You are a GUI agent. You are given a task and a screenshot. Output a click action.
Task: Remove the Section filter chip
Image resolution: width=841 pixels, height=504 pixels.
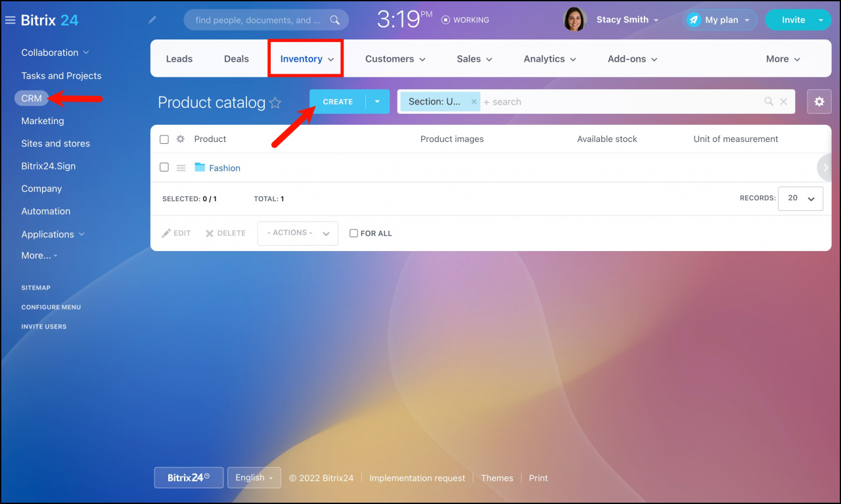pyautogui.click(x=474, y=102)
